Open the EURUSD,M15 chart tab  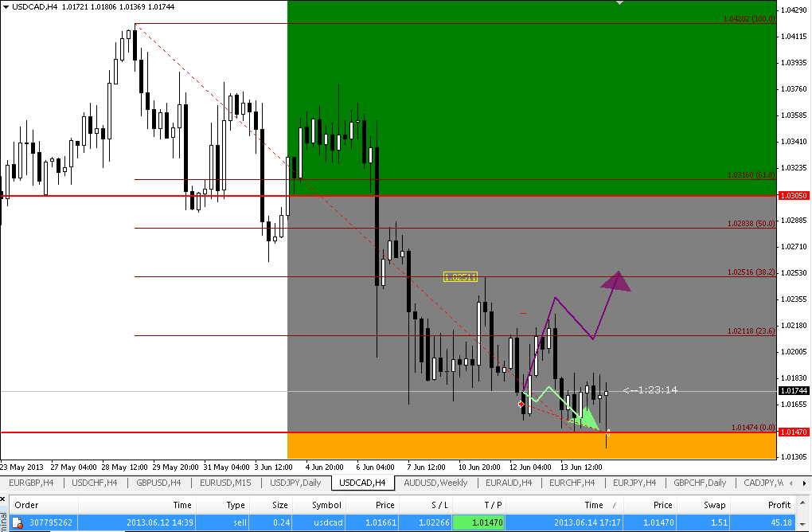pos(226,483)
